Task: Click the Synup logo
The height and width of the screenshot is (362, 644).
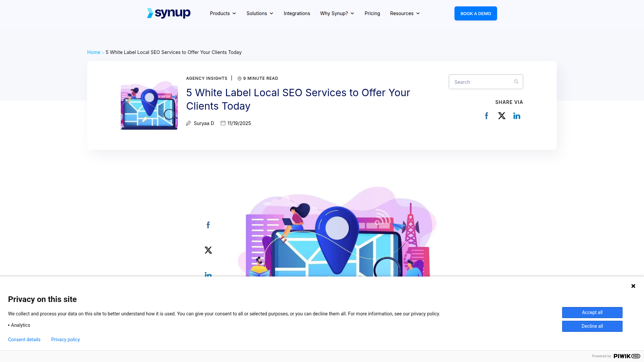Action: 168,13
